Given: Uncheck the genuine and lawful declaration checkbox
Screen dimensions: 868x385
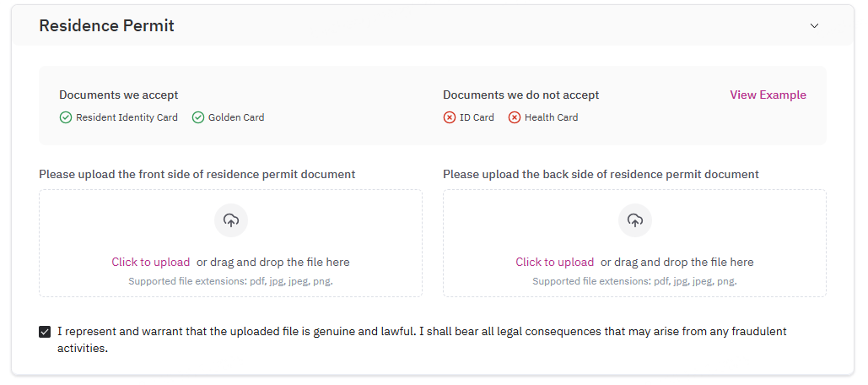Looking at the screenshot, I should (45, 332).
